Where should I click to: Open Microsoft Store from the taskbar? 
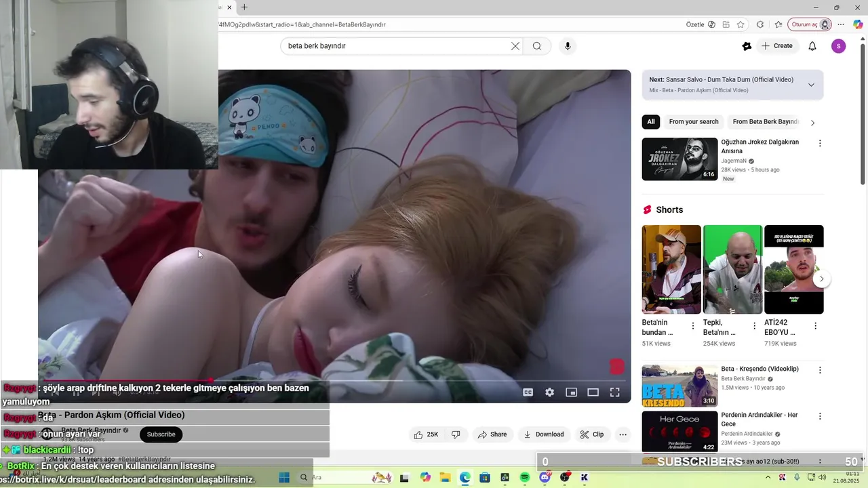pyautogui.click(x=485, y=478)
